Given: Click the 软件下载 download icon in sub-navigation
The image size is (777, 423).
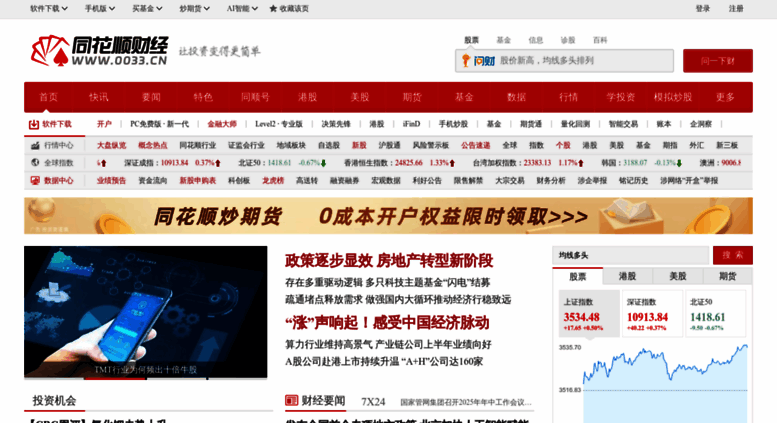Looking at the screenshot, I should [34, 124].
